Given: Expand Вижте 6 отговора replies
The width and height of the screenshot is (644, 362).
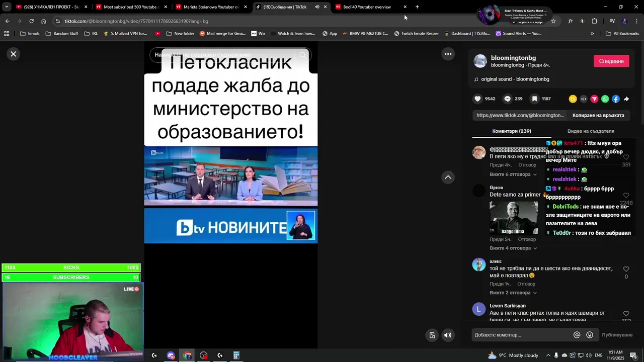Looking at the screenshot, I should click(x=513, y=174).
